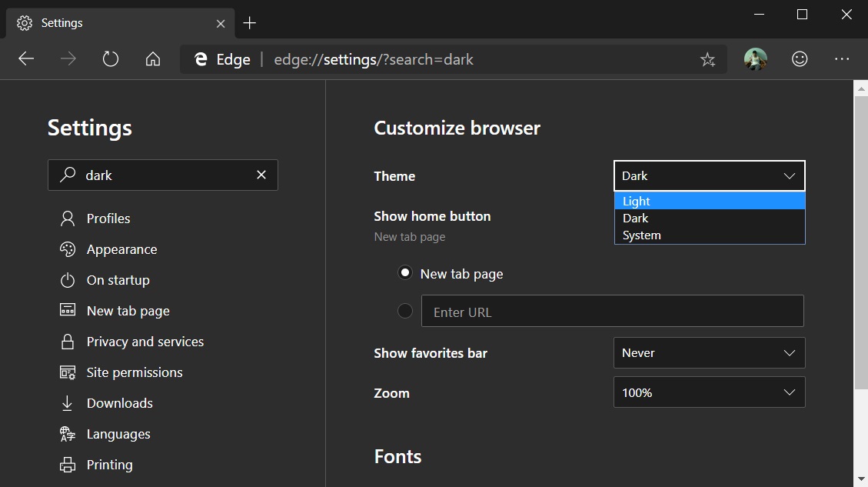The width and height of the screenshot is (868, 487).
Task: Open the Show favorites bar dropdown
Action: [708, 352]
